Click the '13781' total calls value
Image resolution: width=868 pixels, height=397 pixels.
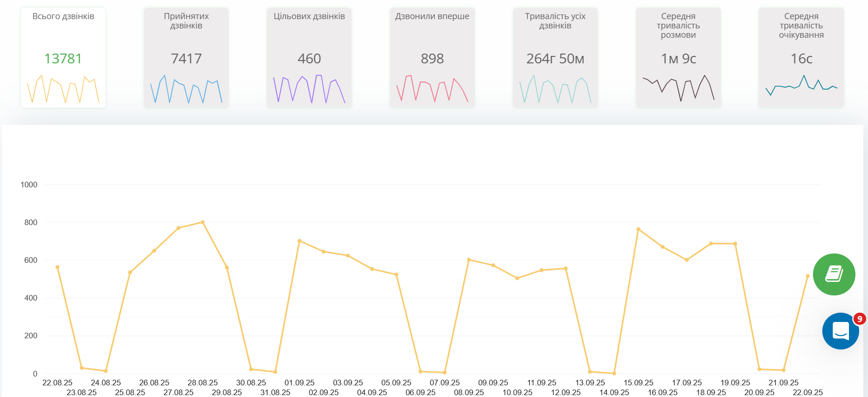(63, 59)
